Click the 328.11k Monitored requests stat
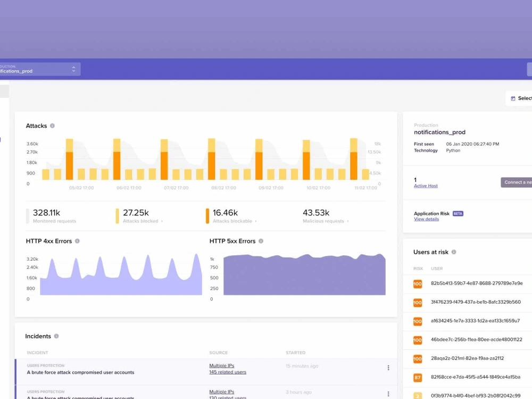Screen dimensions: 532x399 pos(51,216)
